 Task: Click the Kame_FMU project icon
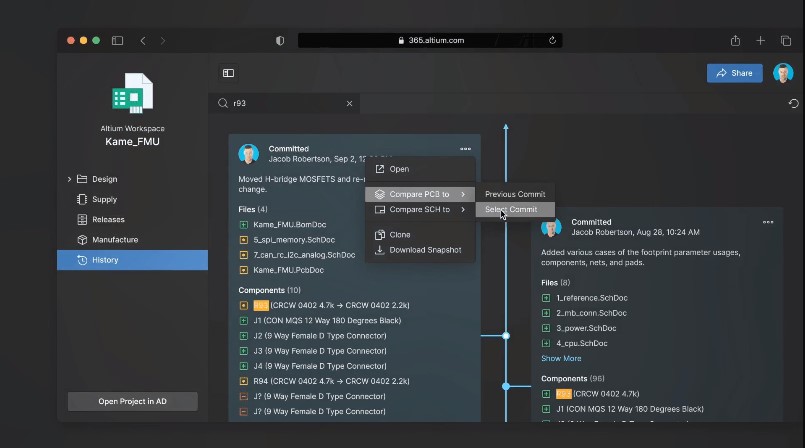pos(132,93)
